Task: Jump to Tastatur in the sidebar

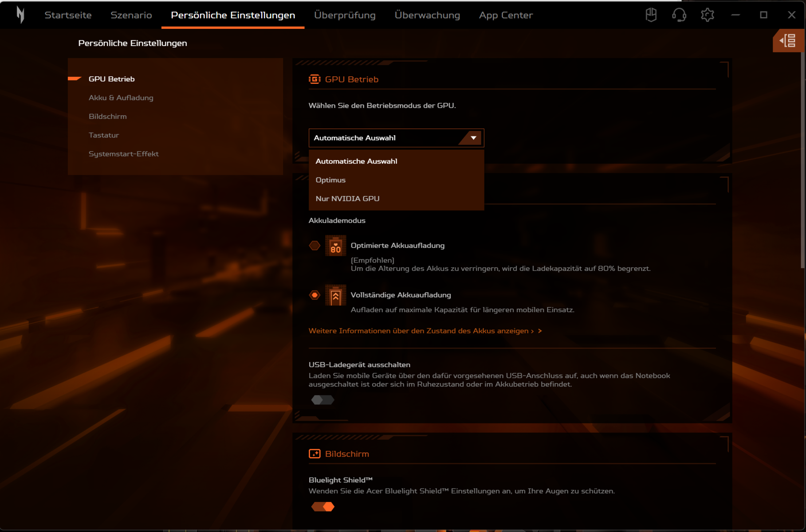Action: pos(104,135)
